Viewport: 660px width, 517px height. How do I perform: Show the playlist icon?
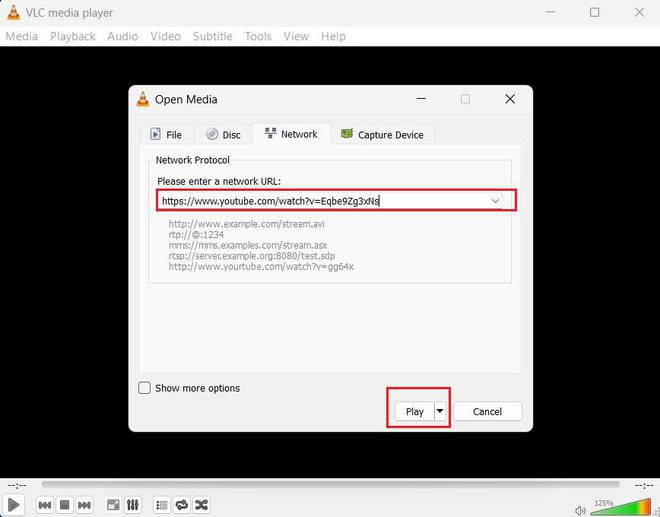tap(162, 505)
